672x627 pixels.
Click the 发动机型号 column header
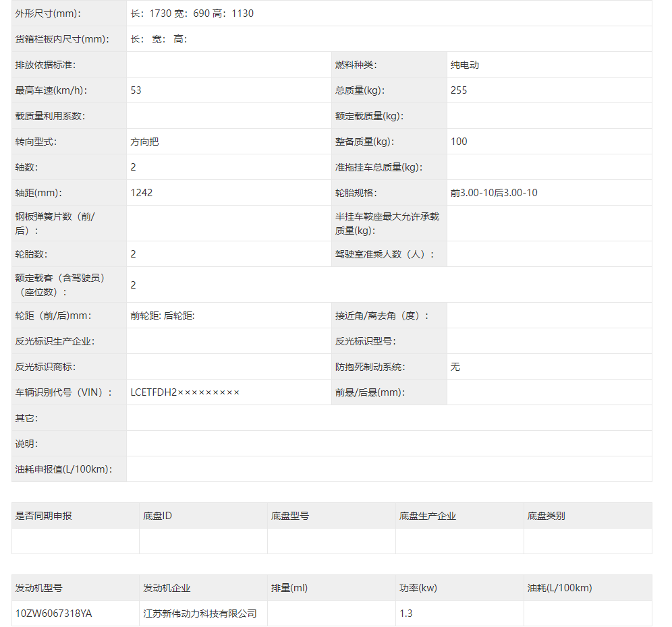pyautogui.click(x=39, y=588)
